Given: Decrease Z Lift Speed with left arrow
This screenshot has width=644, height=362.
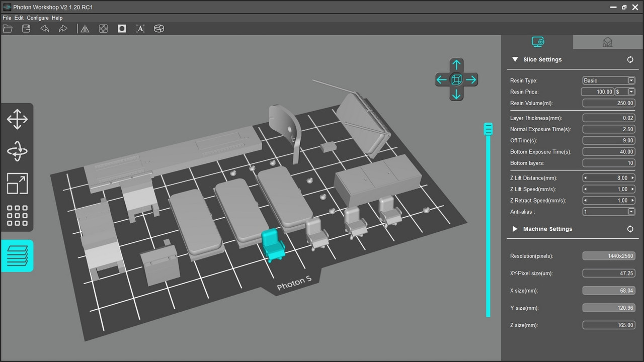Looking at the screenshot, I should (x=585, y=189).
